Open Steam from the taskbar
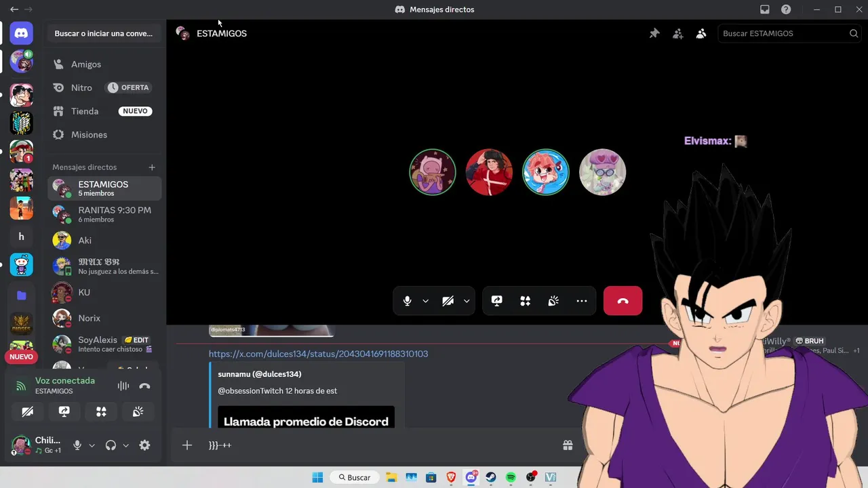868x488 pixels. click(491, 477)
